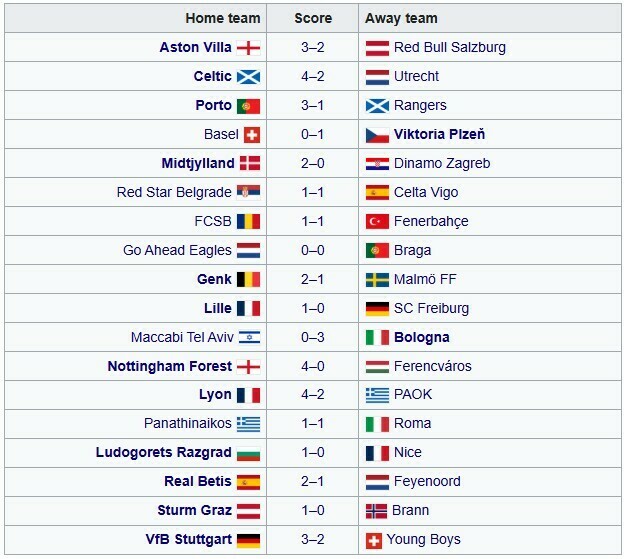The image size is (625, 559).
Task: Click the Portugal flag beside Porto
Action: tap(248, 106)
